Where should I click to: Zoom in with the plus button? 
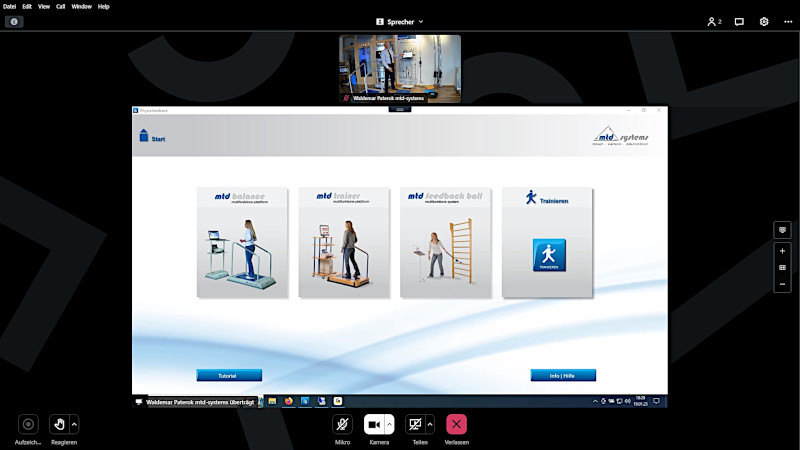tap(782, 251)
